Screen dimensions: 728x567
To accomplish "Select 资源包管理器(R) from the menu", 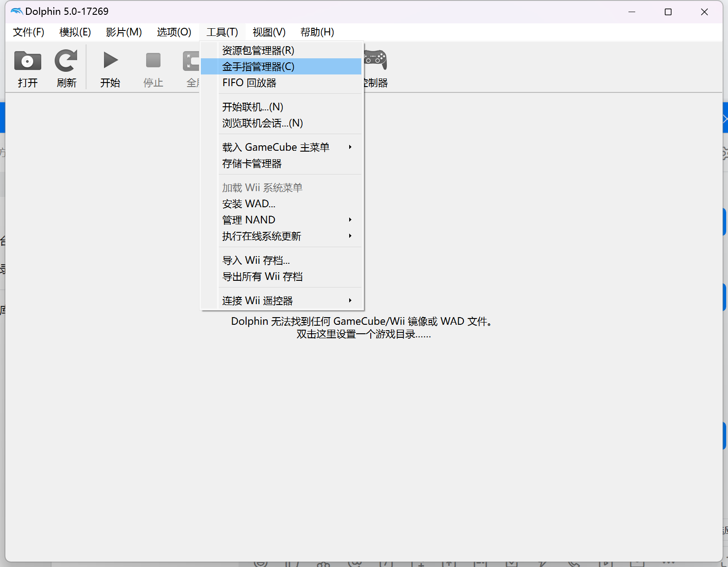I will coord(281,50).
